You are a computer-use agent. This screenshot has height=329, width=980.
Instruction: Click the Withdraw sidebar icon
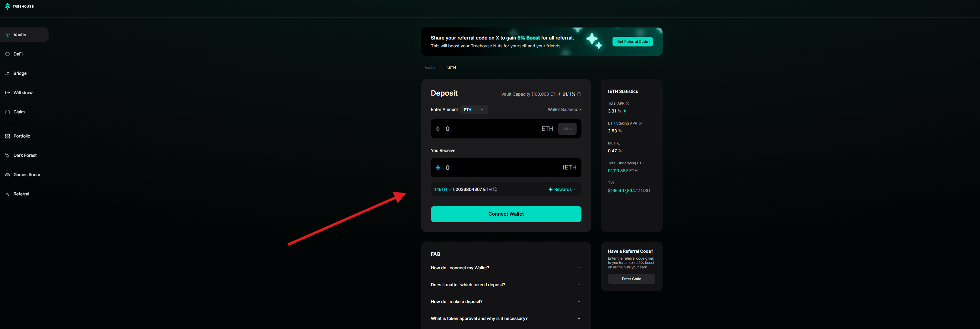click(x=7, y=93)
